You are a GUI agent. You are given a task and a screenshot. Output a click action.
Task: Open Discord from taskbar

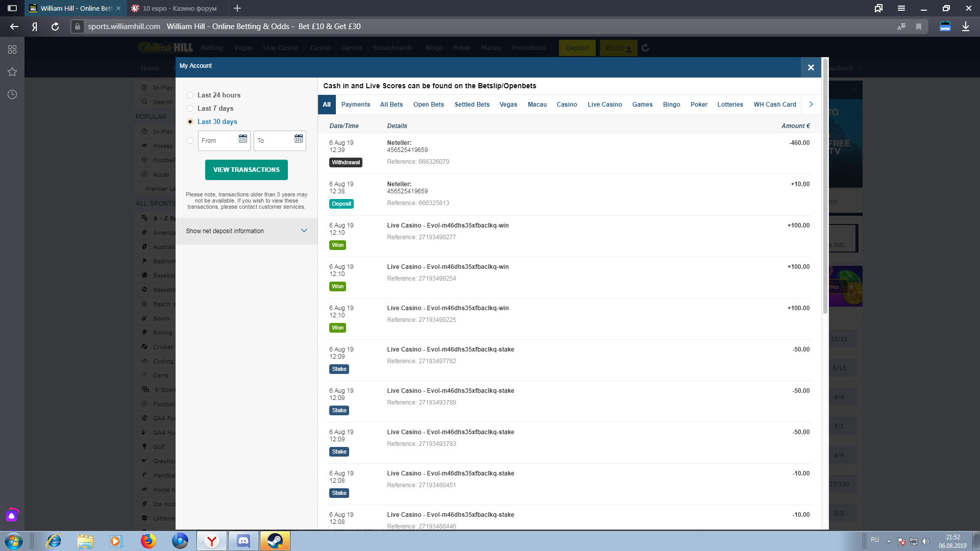click(243, 541)
